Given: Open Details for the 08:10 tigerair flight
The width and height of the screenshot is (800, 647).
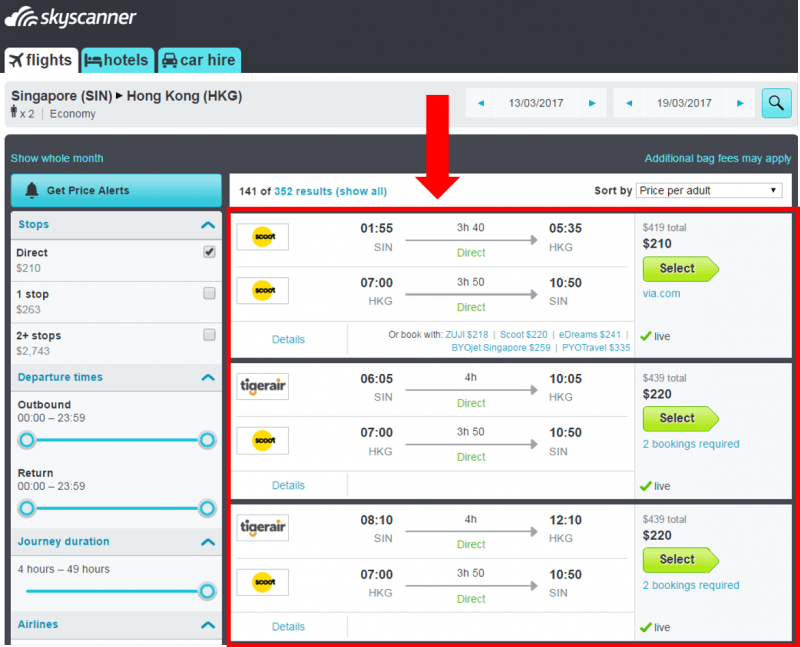Looking at the screenshot, I should [288, 627].
